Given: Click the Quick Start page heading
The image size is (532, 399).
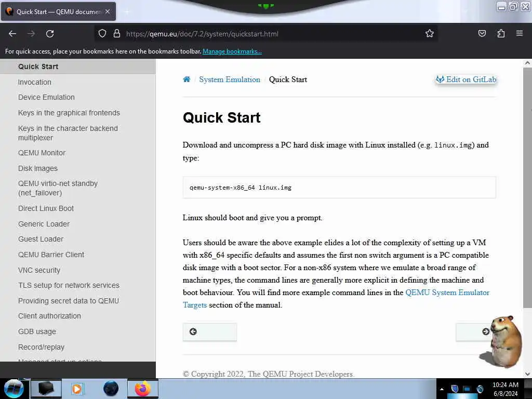Looking at the screenshot, I should (x=221, y=118).
